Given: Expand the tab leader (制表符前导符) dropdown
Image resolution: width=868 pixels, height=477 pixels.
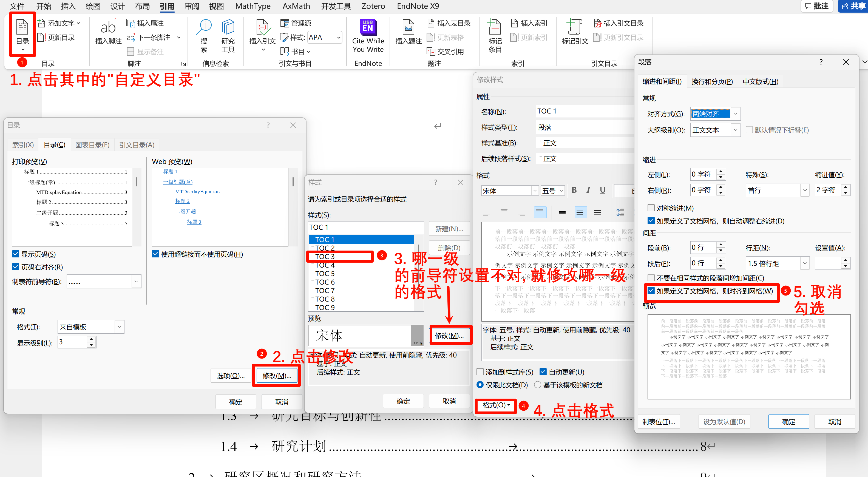Looking at the screenshot, I should 136,282.
